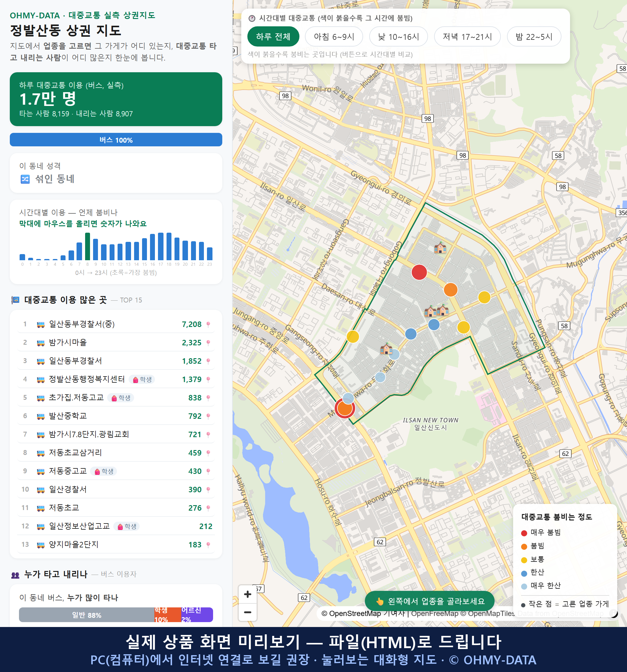Click the 왼쪽에서 업종을 골라보세요 button
Viewport: 627px width, 672px height.
pyautogui.click(x=430, y=601)
